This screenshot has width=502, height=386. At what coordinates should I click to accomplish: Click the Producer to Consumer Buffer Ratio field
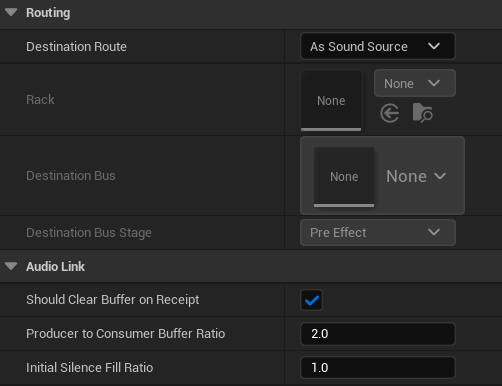[x=378, y=334]
